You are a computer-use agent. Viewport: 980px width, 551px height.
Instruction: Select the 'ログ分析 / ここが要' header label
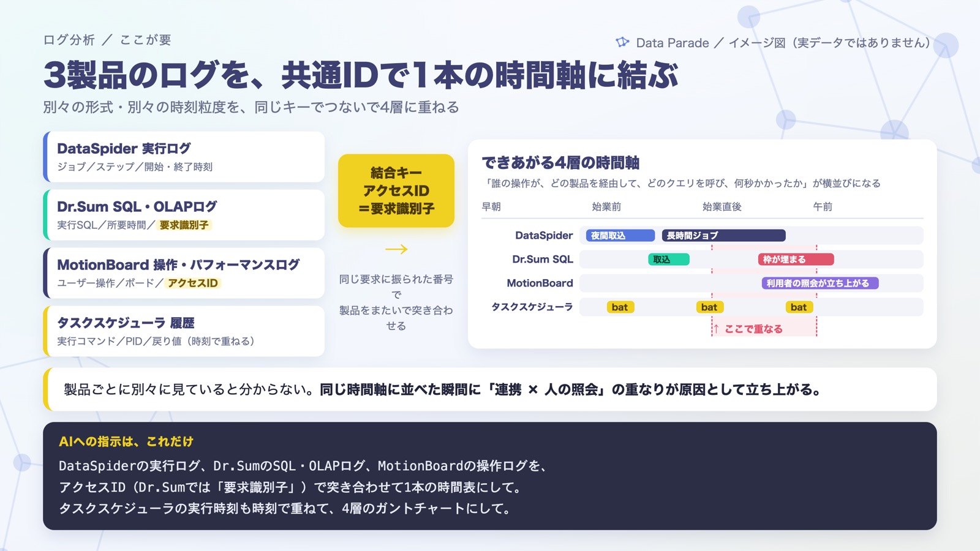(107, 40)
